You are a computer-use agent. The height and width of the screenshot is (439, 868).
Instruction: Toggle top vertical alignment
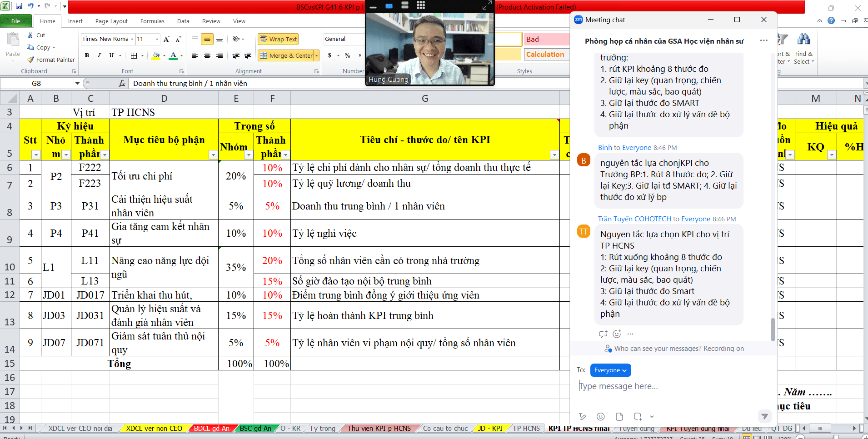point(195,39)
